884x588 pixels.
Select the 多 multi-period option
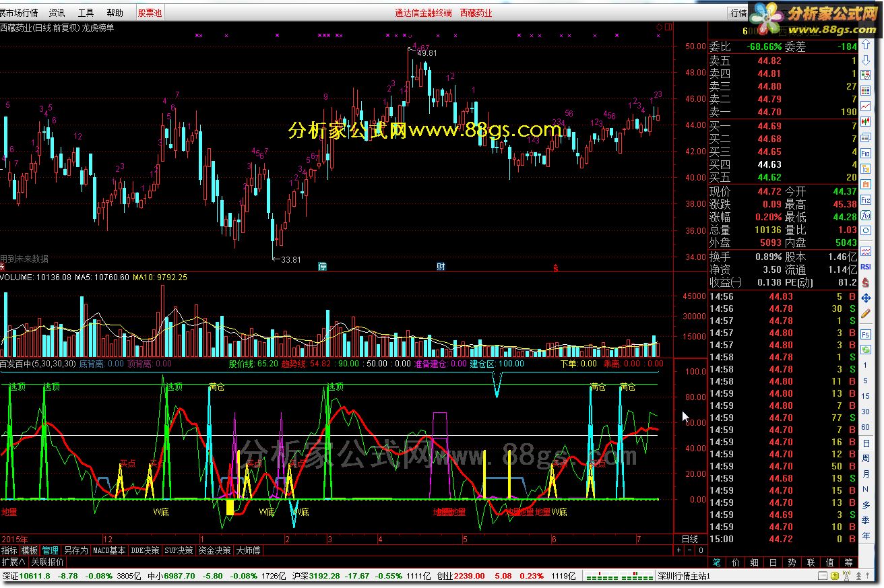tap(866, 504)
